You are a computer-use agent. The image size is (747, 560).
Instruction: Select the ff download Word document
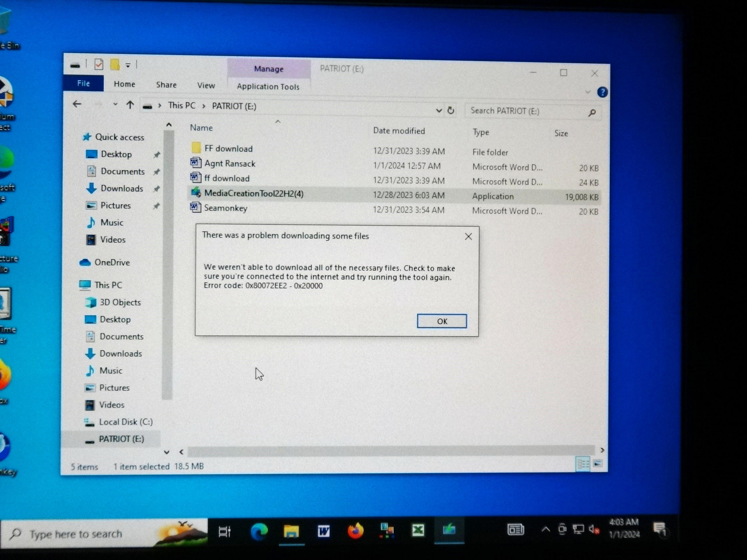coord(227,178)
